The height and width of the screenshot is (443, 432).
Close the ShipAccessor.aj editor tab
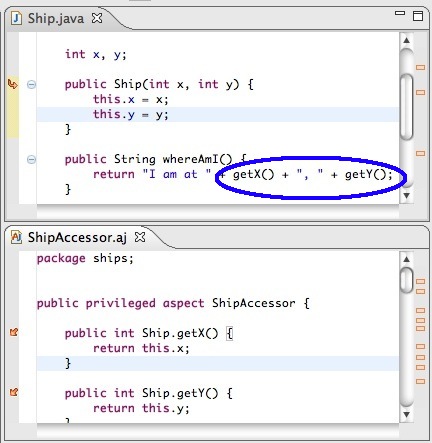point(140,237)
